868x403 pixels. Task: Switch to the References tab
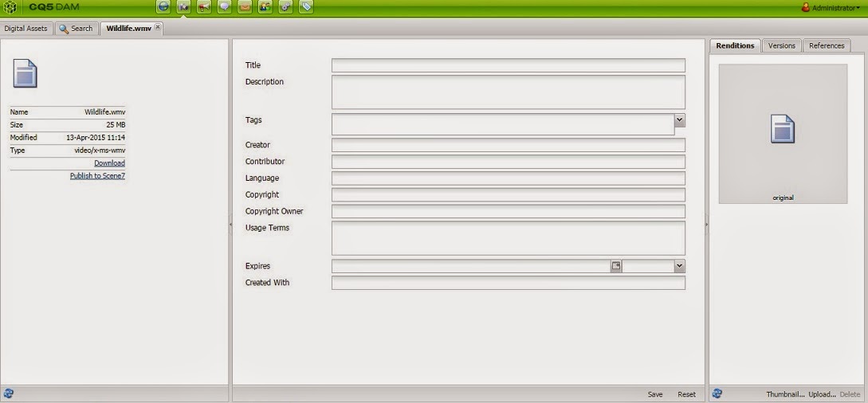click(x=827, y=45)
